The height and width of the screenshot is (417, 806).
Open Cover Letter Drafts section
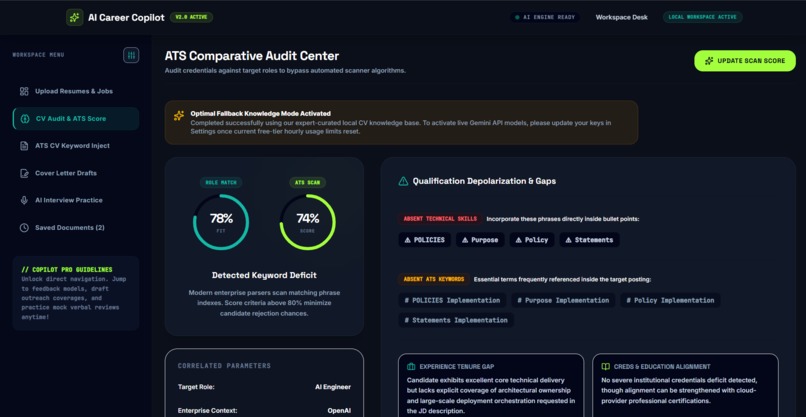pos(76,173)
